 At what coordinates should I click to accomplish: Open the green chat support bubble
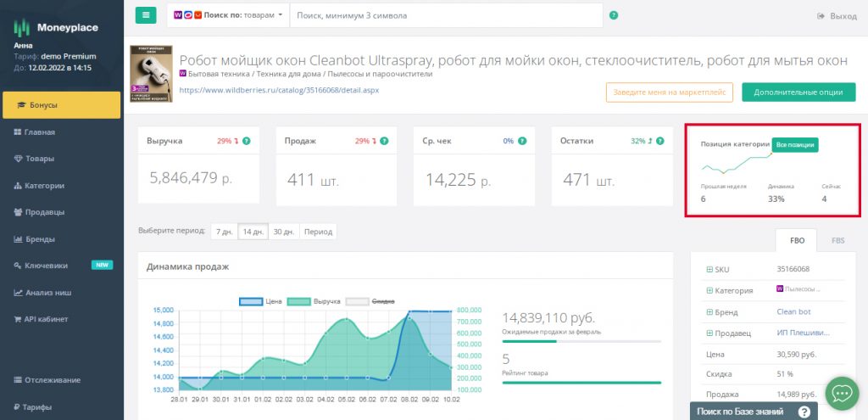(x=841, y=394)
